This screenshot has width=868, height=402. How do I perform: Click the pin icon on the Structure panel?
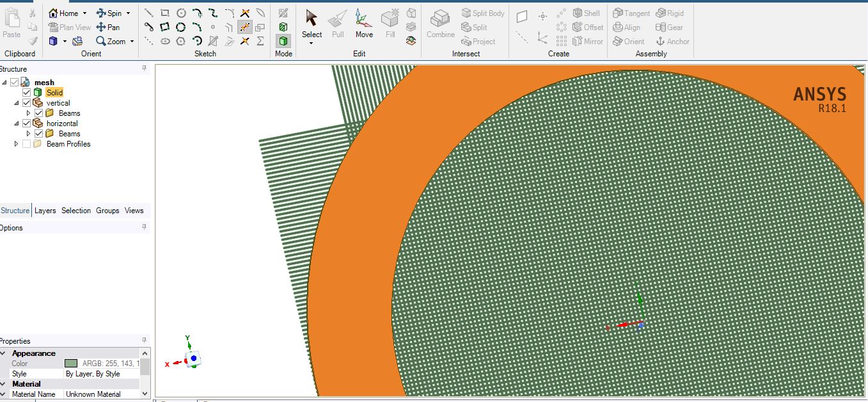click(145, 69)
